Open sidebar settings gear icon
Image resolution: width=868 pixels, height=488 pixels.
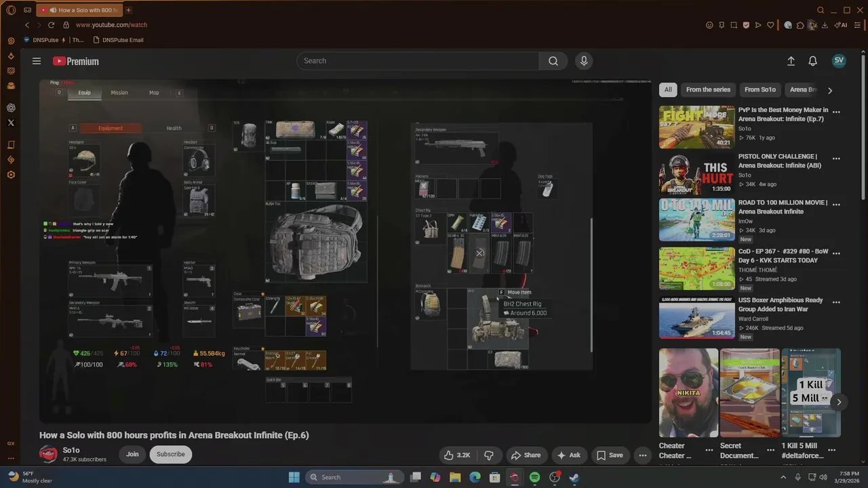click(x=11, y=174)
